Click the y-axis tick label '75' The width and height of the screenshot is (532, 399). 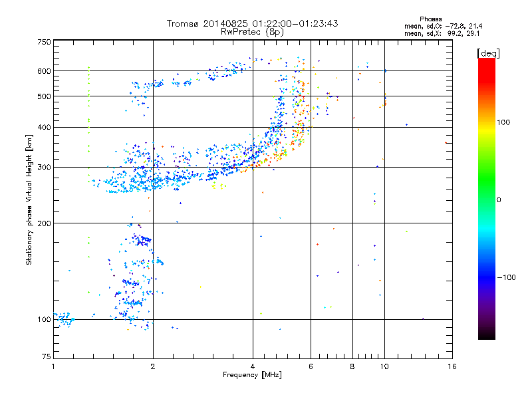(x=47, y=356)
